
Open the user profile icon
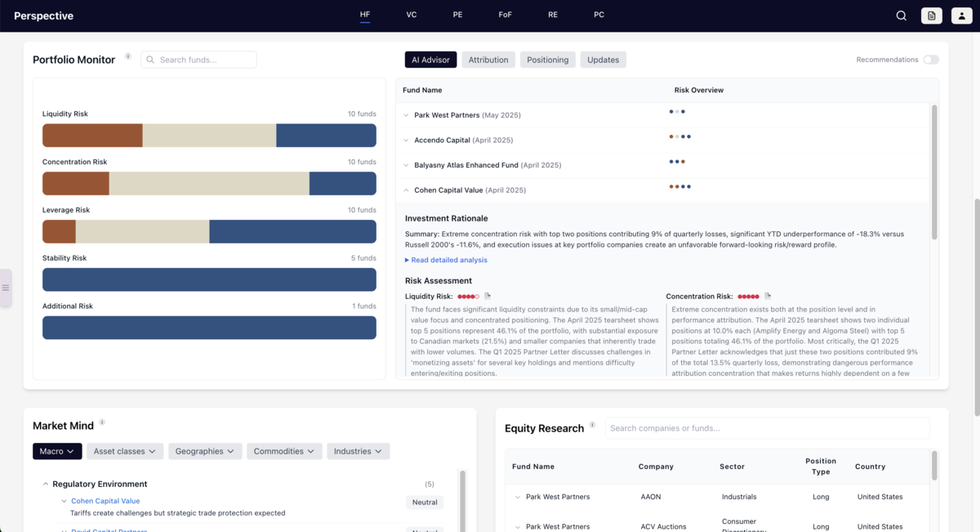[x=961, y=16]
